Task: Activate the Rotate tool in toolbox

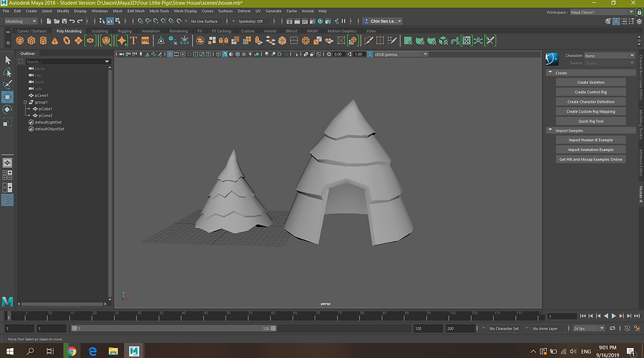Action: click(x=7, y=110)
